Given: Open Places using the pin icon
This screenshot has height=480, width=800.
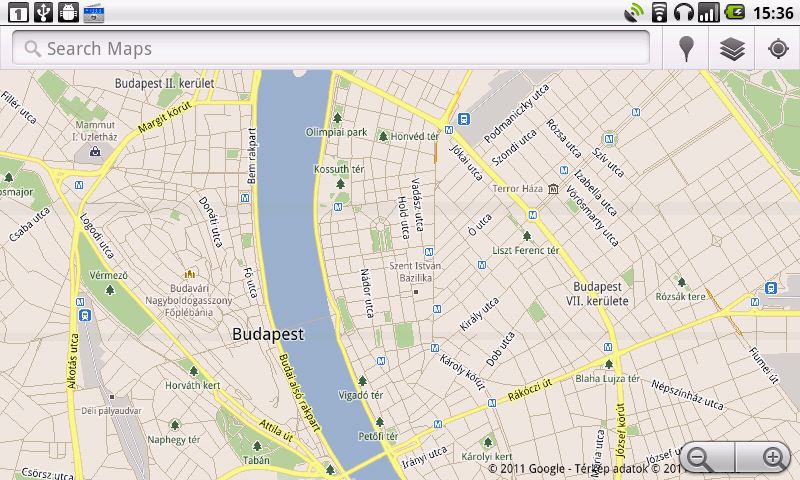Looking at the screenshot, I should (x=686, y=49).
